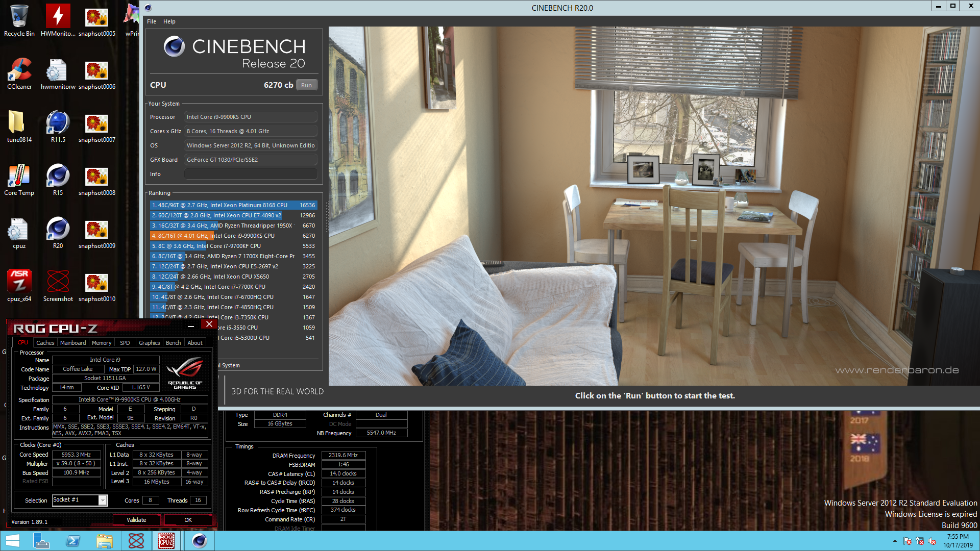Launch the Core Temp desktop icon
This screenshot has width=980, height=551.
coord(19,180)
